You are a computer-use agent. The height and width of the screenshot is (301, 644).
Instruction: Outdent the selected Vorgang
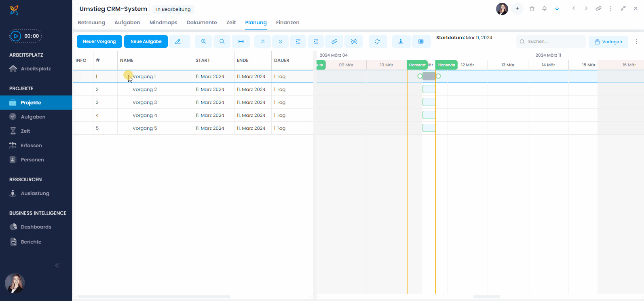[x=316, y=41]
